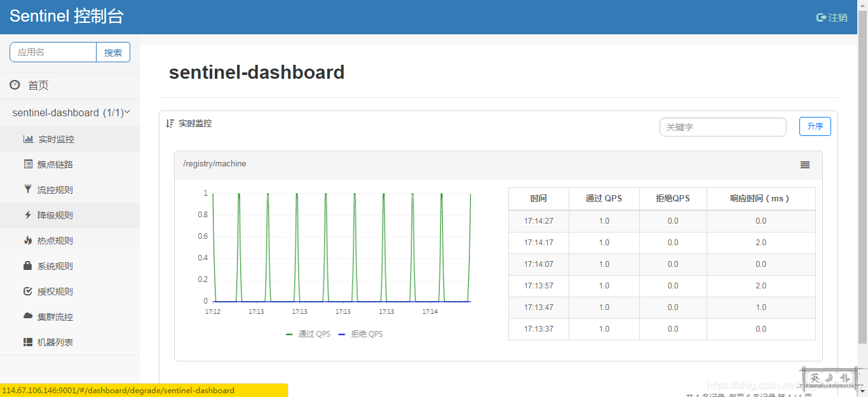Click the IME 英 language indicator

pyautogui.click(x=815, y=379)
